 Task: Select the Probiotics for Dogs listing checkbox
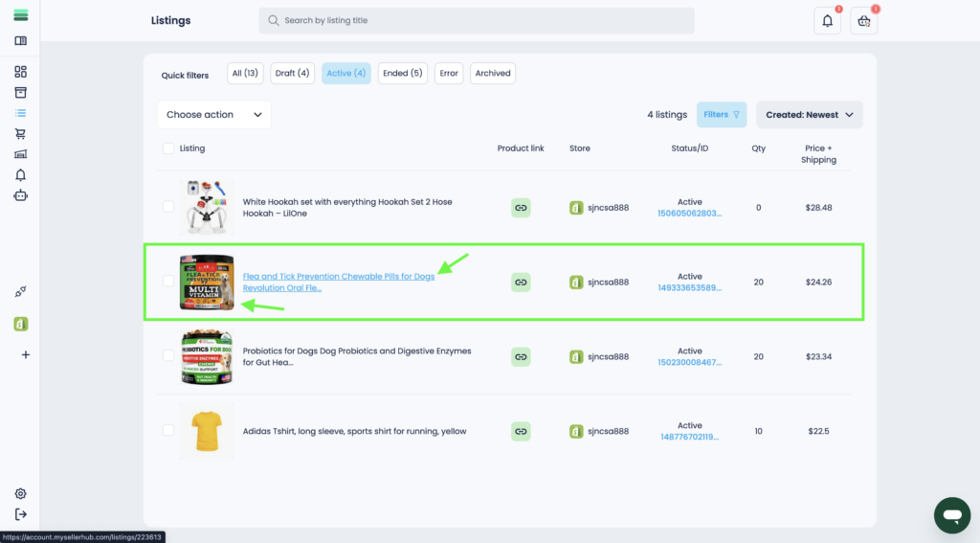click(168, 356)
